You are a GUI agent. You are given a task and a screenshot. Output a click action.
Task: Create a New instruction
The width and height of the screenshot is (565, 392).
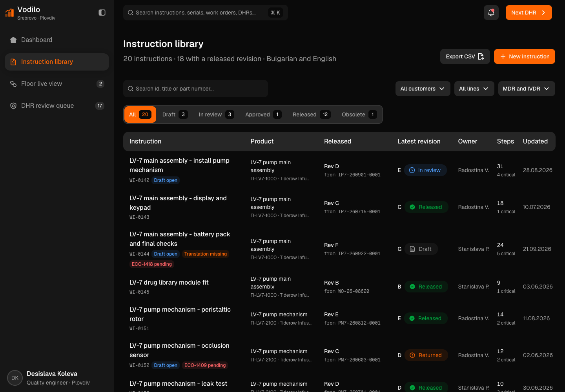tap(525, 56)
